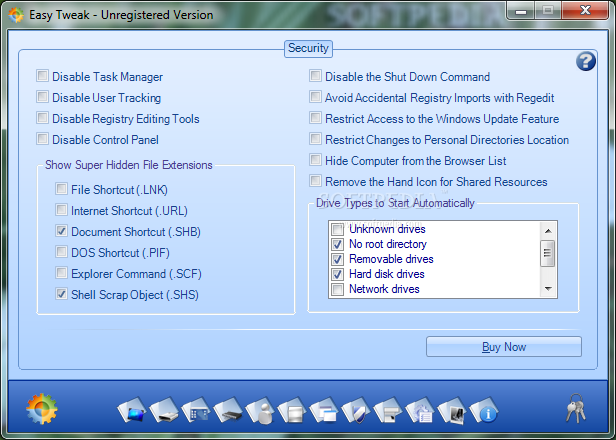Check Remove the Hand Icon for Shared Resources

tap(315, 180)
